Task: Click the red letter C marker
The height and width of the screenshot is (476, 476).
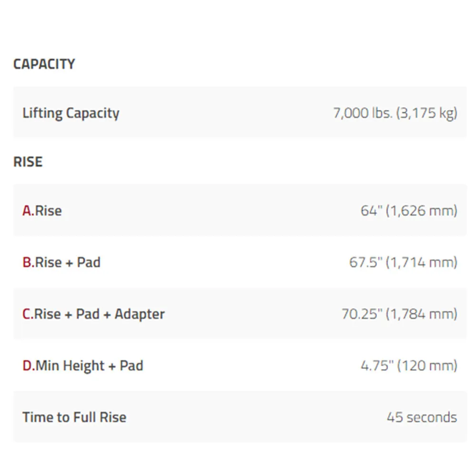Action: click(x=28, y=314)
